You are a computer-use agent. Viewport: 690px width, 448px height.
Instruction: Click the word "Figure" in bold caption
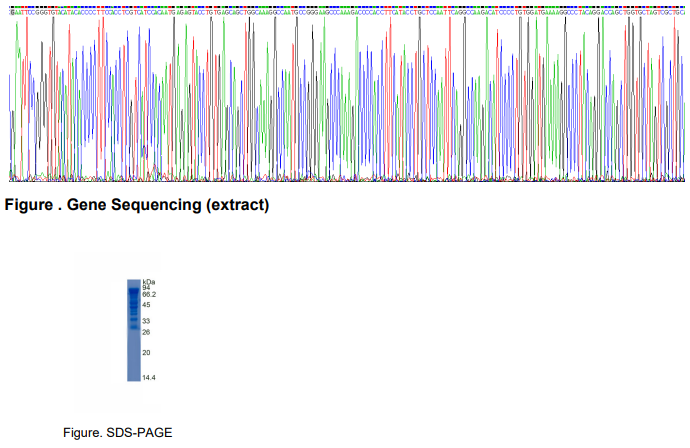29,205
